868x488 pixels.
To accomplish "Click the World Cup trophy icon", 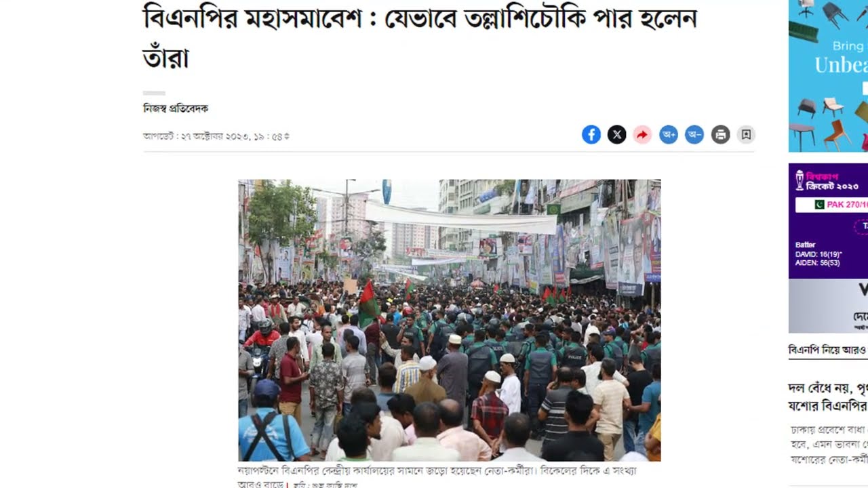I will (x=800, y=180).
